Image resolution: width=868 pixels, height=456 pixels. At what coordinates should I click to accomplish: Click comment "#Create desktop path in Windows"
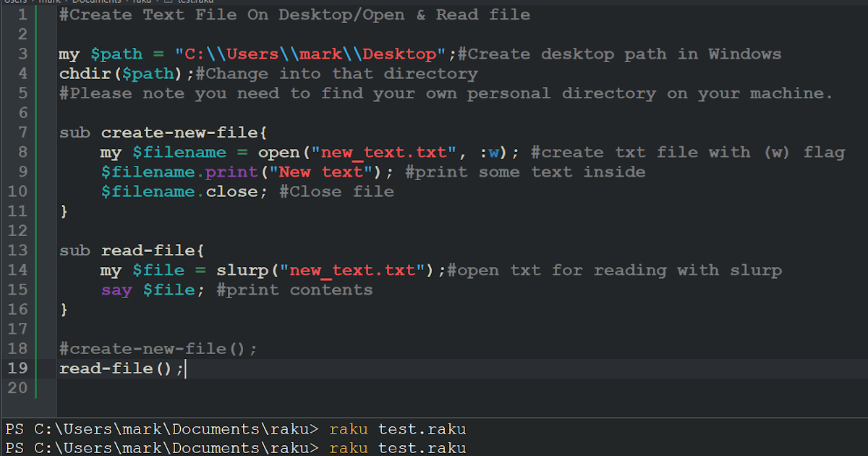point(620,54)
